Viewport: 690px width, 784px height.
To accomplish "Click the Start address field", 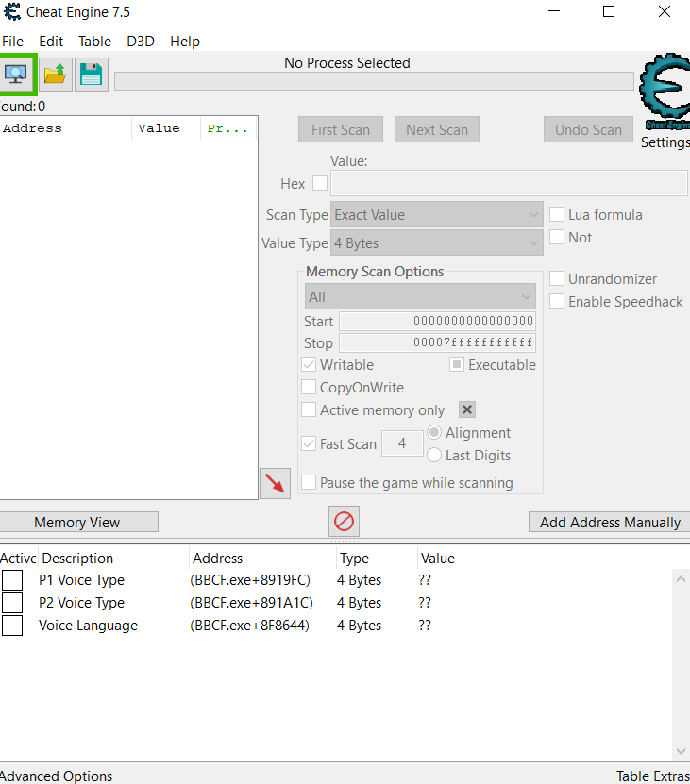I will [x=437, y=321].
